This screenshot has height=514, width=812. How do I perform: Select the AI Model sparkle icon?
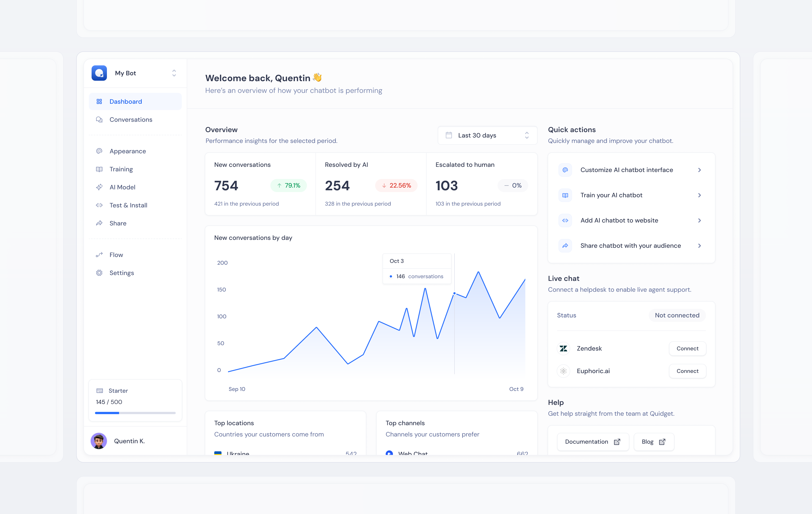click(99, 187)
